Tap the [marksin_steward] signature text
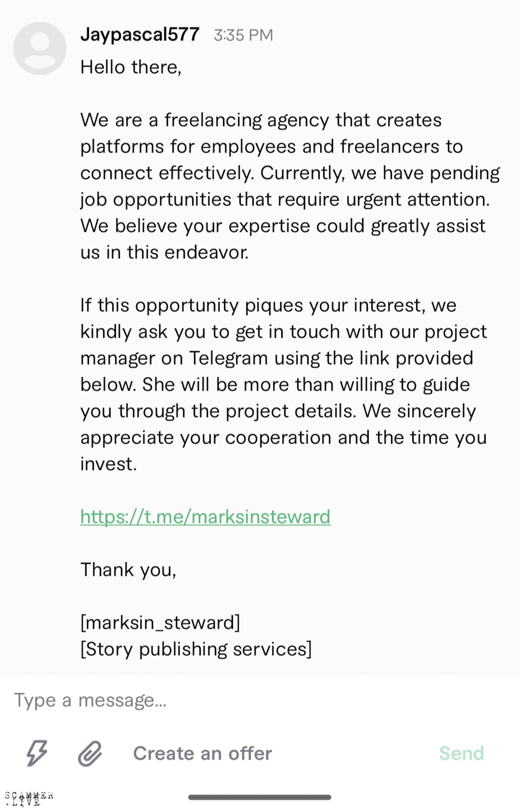This screenshot has height=812, width=520. coord(160,623)
